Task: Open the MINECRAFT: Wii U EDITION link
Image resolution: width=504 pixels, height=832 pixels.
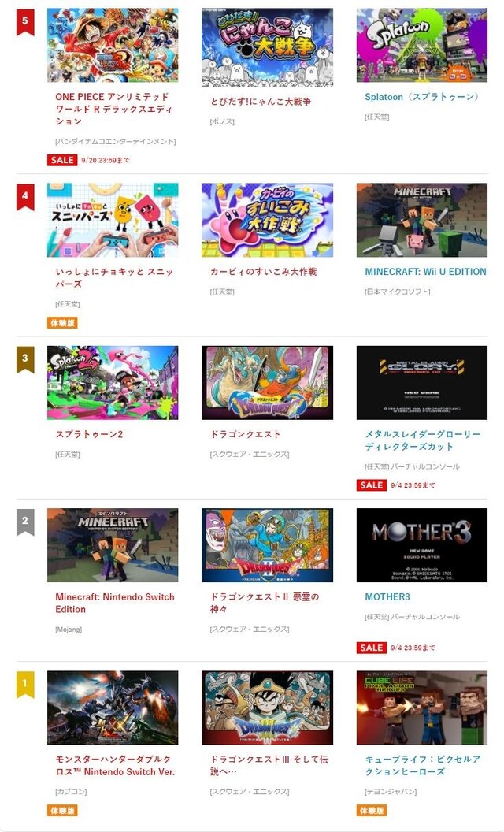Action: (425, 272)
